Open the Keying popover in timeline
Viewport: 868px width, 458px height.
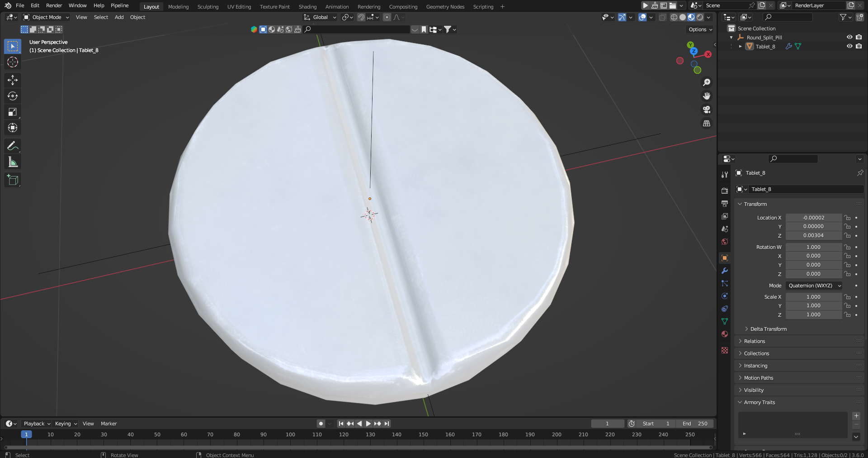(x=66, y=424)
